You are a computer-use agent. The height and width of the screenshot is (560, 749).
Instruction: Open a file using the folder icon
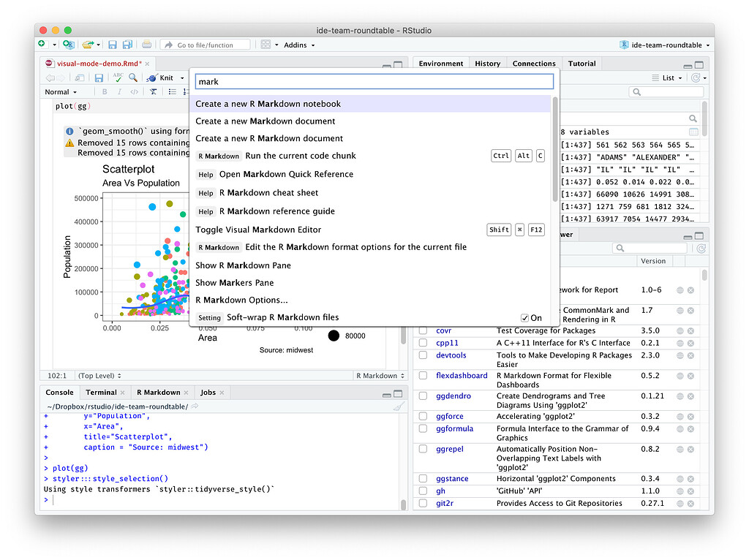point(89,44)
